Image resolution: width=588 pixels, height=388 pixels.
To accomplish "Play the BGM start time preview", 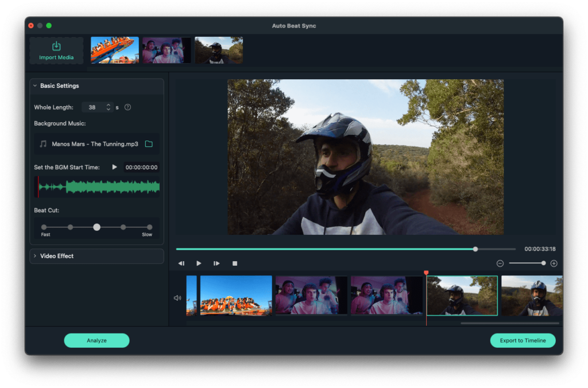I will point(114,167).
